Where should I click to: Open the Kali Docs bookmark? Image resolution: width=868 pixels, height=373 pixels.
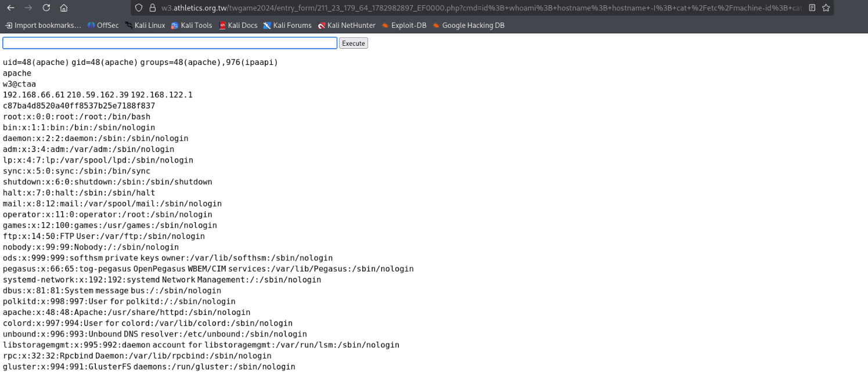(238, 26)
